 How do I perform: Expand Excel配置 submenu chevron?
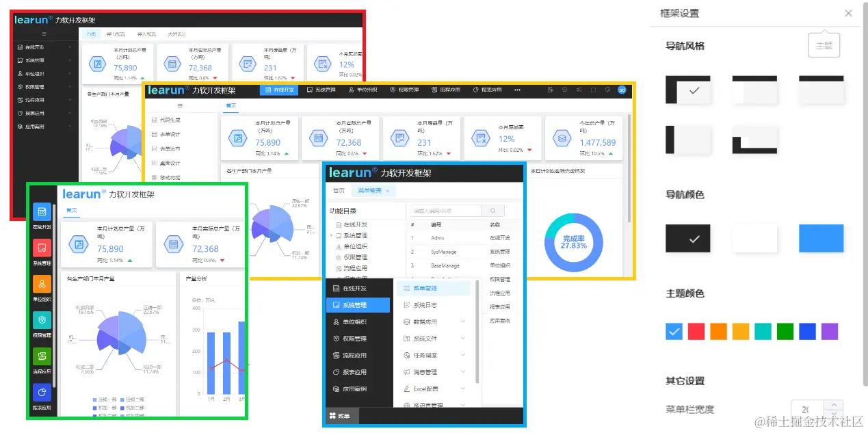(463, 389)
